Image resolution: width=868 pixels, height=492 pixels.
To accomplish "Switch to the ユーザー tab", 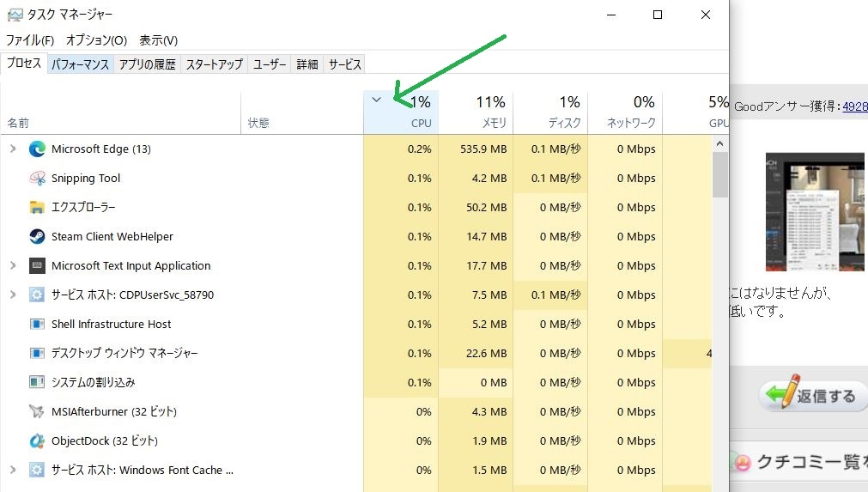I will coord(270,64).
